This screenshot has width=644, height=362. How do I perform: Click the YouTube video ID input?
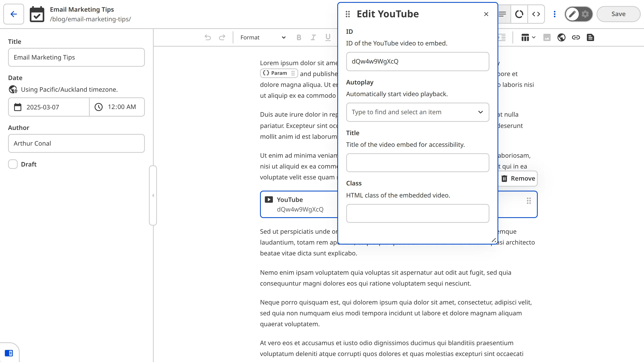pos(418,62)
